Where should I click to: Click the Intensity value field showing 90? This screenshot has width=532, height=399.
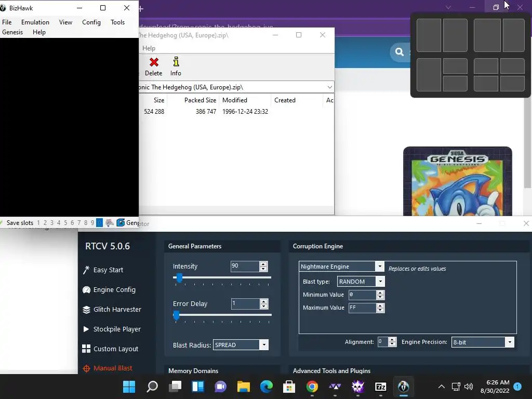[245, 266]
